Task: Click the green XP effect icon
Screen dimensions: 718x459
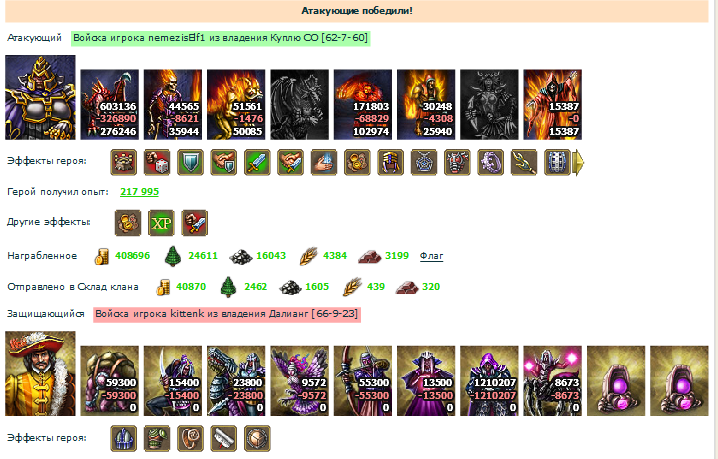Action: (161, 223)
